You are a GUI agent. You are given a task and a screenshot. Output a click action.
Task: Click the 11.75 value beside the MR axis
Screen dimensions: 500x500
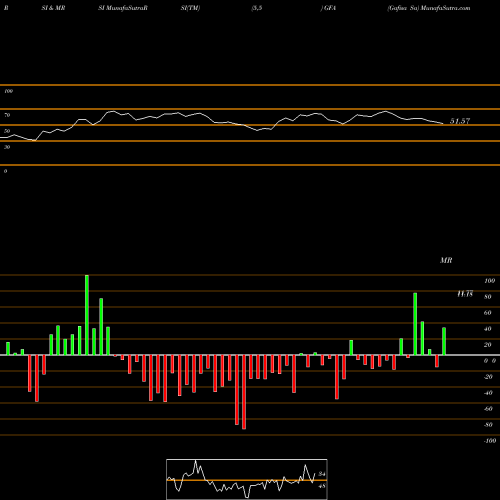465,294
